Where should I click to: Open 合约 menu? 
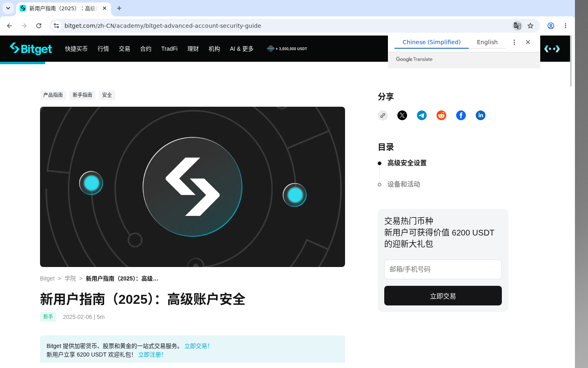click(146, 49)
